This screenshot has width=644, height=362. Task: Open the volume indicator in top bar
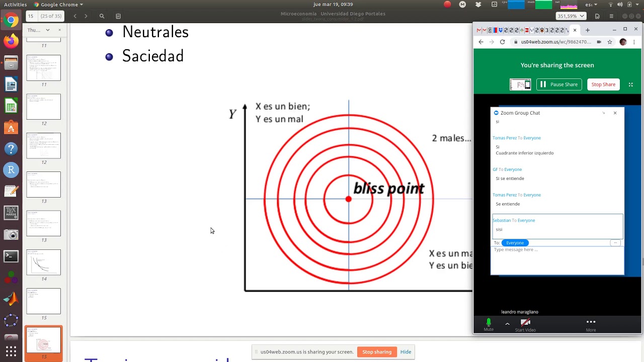click(x=620, y=5)
